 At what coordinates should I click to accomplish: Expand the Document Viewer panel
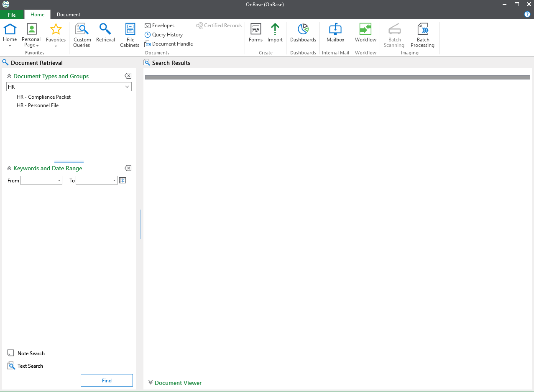151,382
